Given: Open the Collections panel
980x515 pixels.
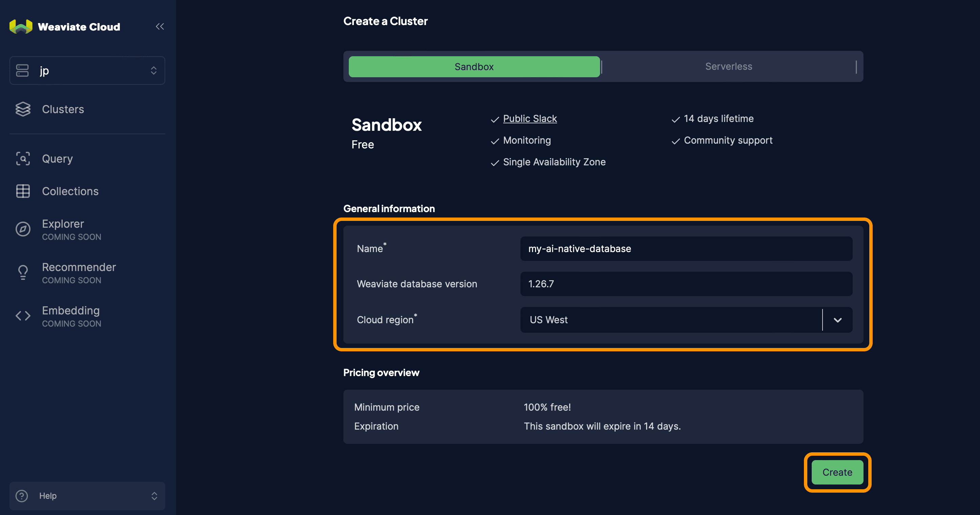Looking at the screenshot, I should point(70,191).
